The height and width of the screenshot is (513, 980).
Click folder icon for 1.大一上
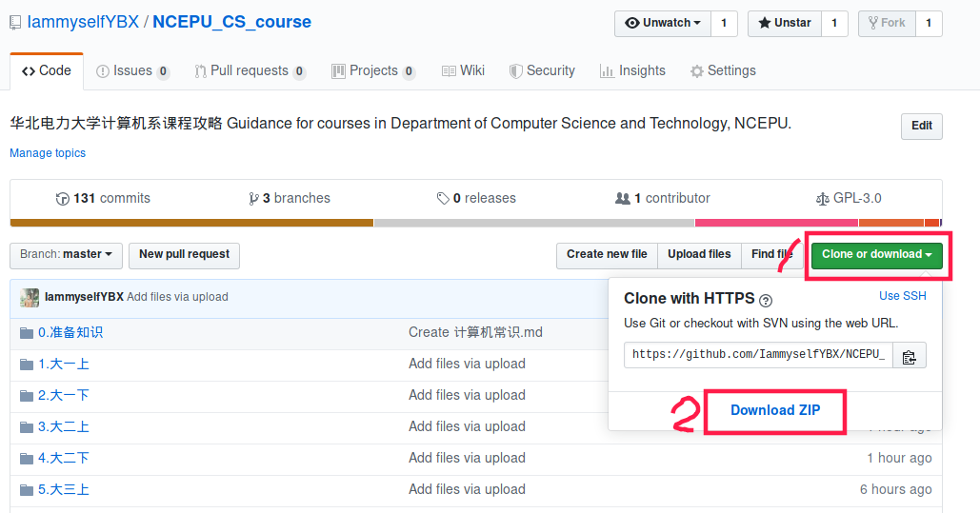point(27,365)
